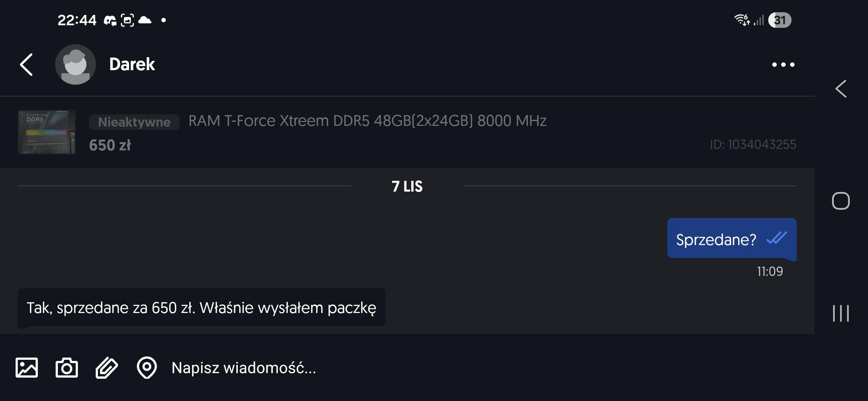
Task: Share location with the pin icon
Action: pos(147,368)
